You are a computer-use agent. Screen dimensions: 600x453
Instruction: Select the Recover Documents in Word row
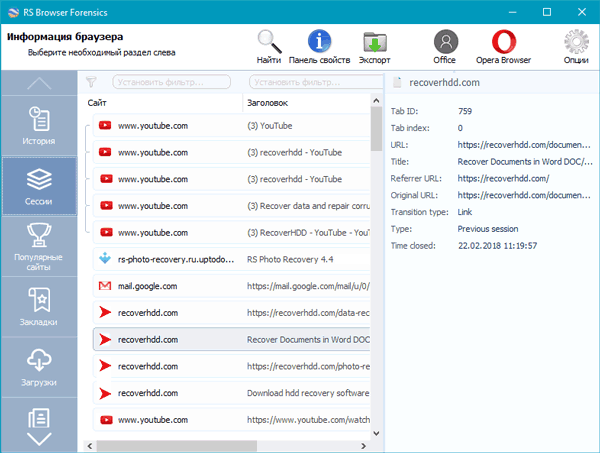coord(232,340)
